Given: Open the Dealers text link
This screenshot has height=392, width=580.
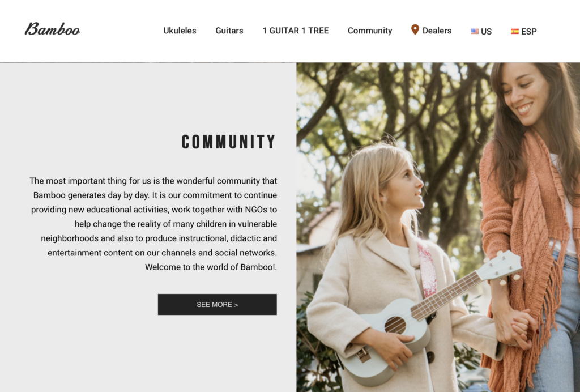Looking at the screenshot, I should point(437,31).
